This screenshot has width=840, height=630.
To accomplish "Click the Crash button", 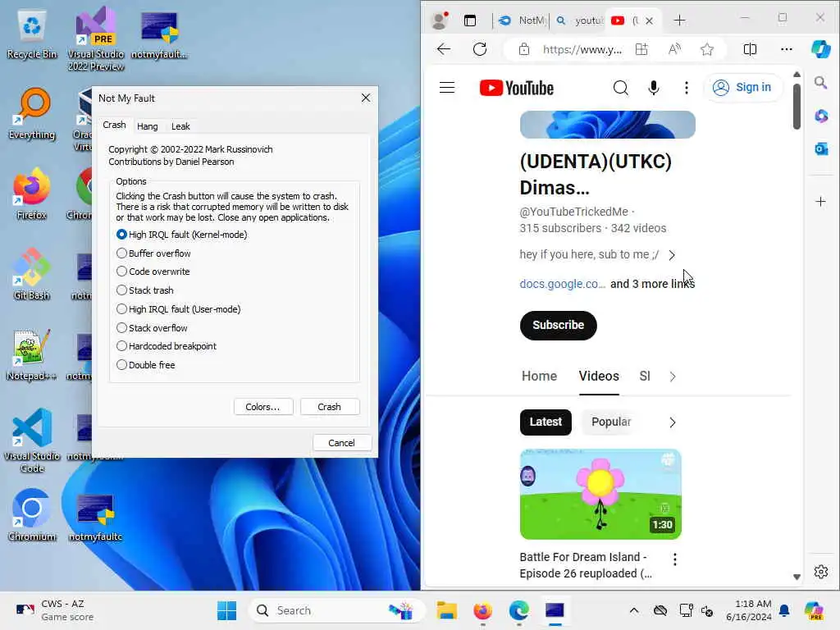I will (330, 407).
